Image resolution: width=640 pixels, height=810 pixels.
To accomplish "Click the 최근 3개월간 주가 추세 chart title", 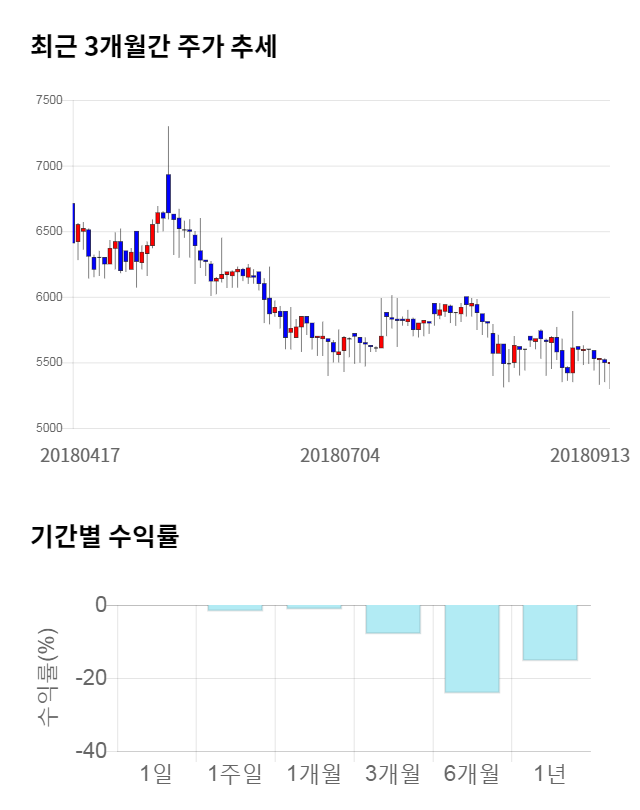I will 154,46.
